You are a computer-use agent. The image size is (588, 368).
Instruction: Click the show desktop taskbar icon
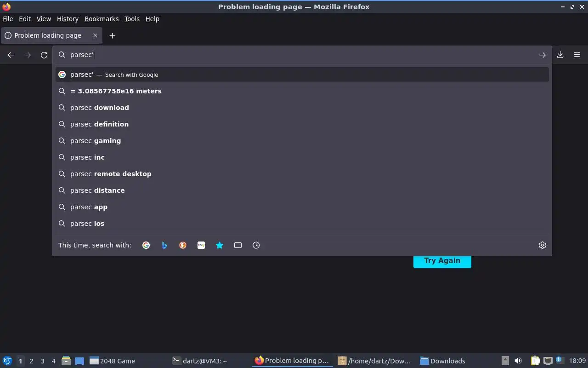tap(79, 361)
